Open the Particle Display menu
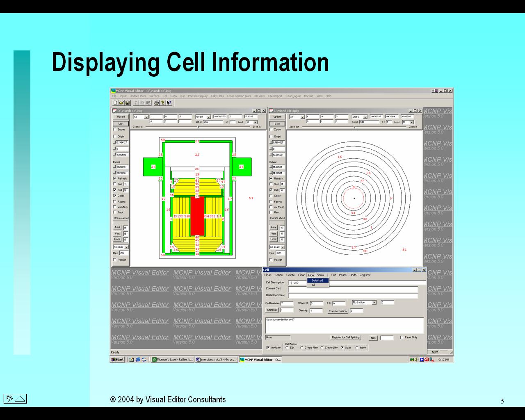This screenshot has width=525, height=420. tap(198, 96)
